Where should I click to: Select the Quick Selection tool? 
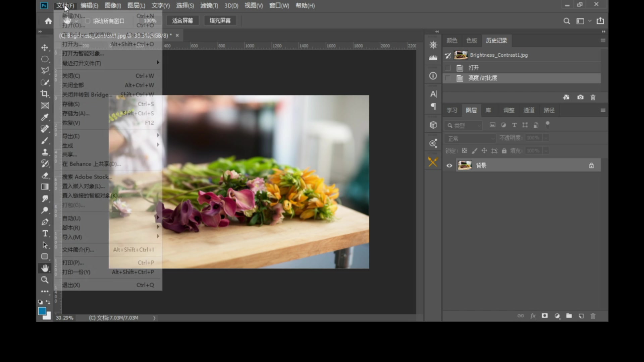point(45,82)
